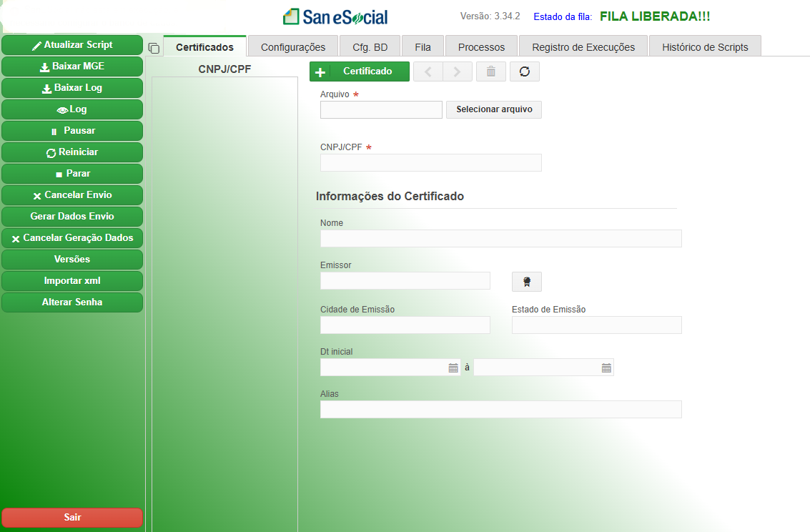The image size is (810, 532).
Task: Add a new Certificado
Action: pyautogui.click(x=360, y=72)
